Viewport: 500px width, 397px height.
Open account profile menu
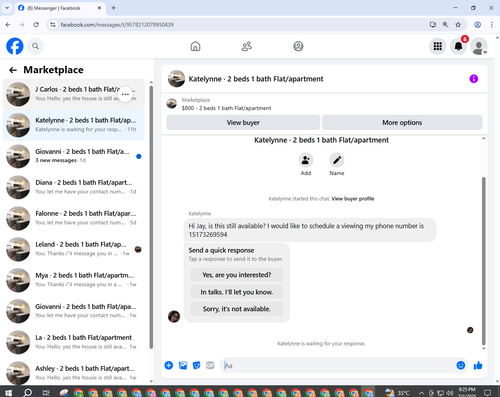479,47
